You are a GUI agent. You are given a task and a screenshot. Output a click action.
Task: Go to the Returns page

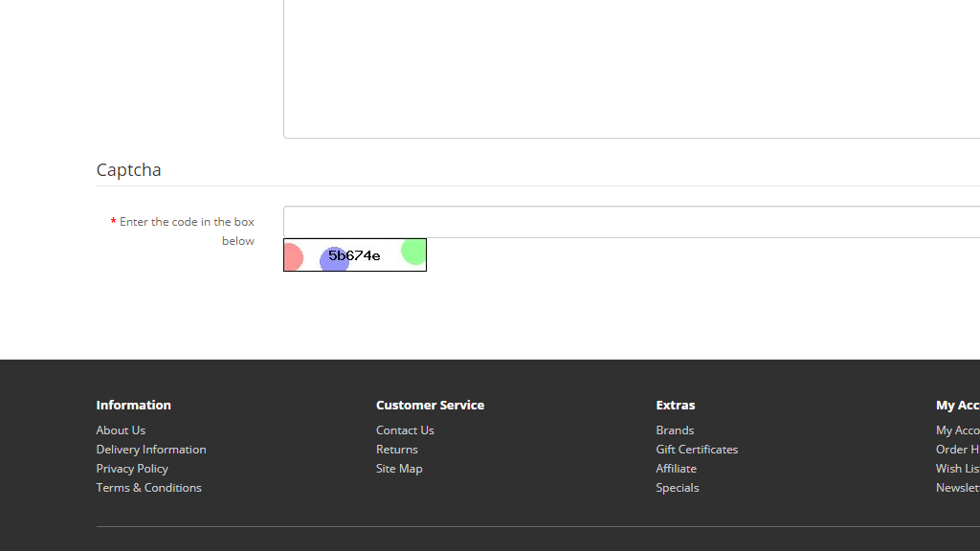coord(397,450)
